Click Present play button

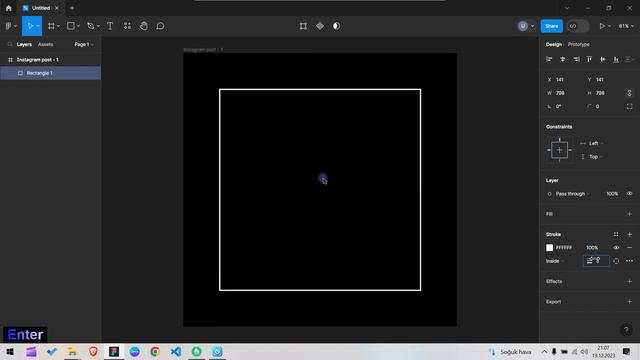tap(602, 26)
